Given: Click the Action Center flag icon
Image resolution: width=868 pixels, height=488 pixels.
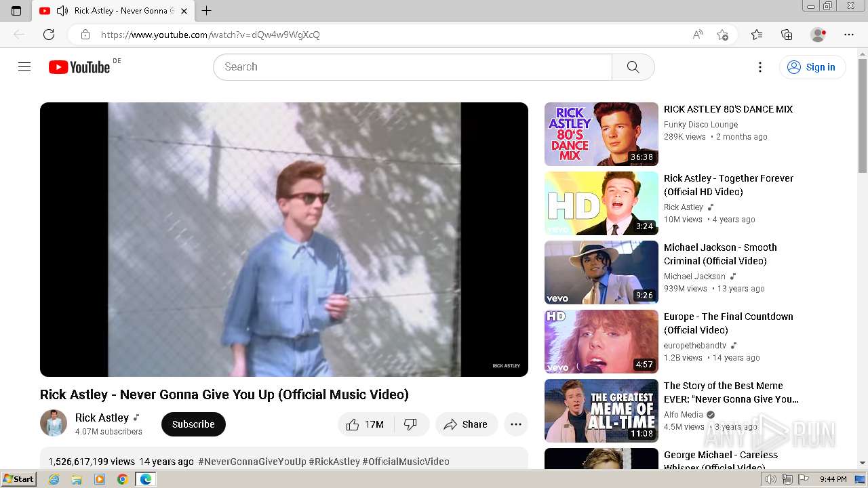Looking at the screenshot, I should (x=803, y=479).
